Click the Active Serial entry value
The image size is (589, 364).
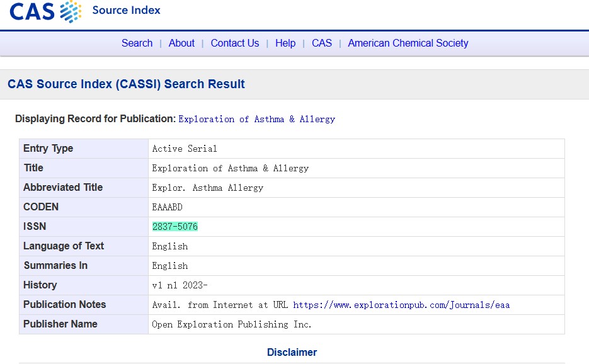[185, 149]
